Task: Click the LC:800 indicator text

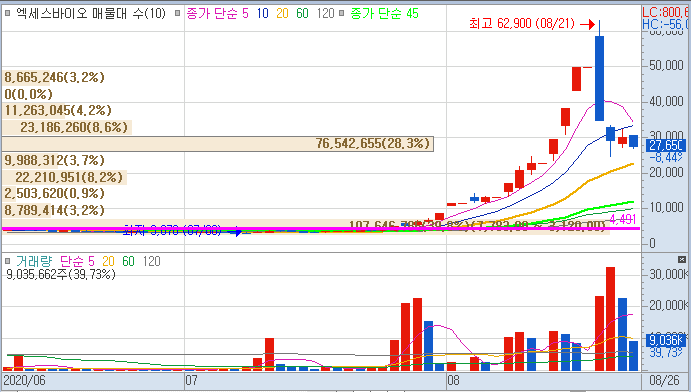Action: pyautogui.click(x=666, y=12)
